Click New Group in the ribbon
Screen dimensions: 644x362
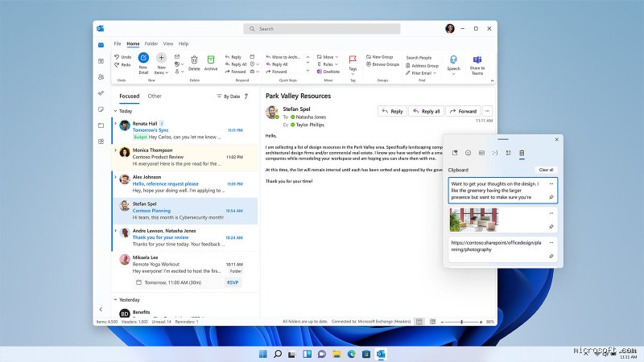point(379,57)
